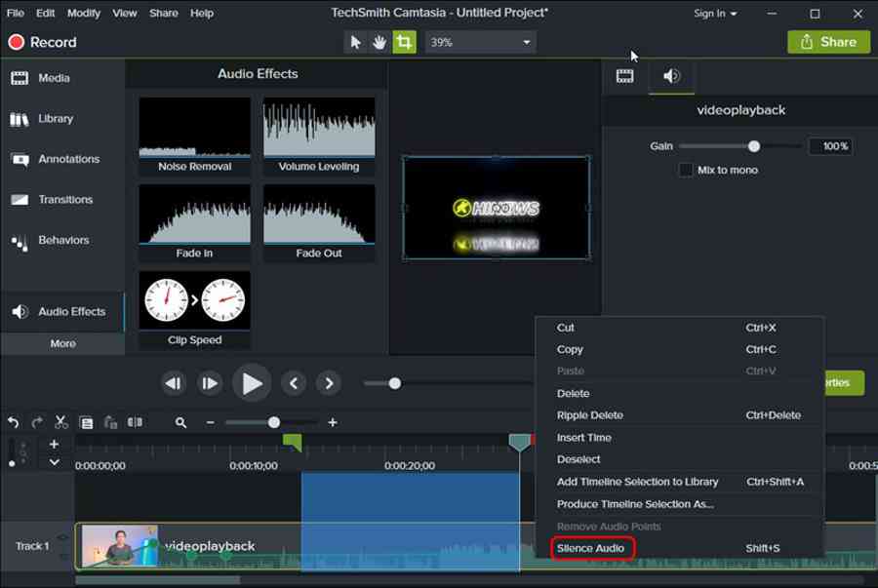This screenshot has width=878, height=588.
Task: Open the Media bin tab
Action: (62, 78)
